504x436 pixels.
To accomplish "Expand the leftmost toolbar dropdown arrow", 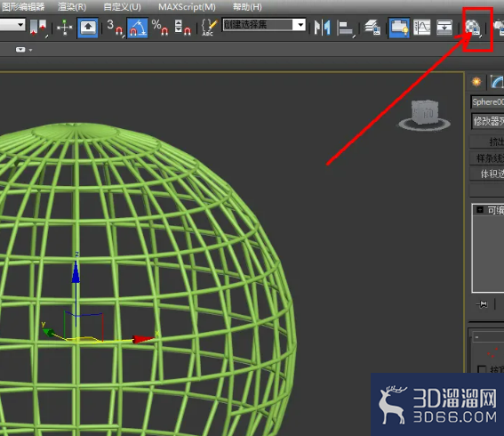I will (x=20, y=25).
